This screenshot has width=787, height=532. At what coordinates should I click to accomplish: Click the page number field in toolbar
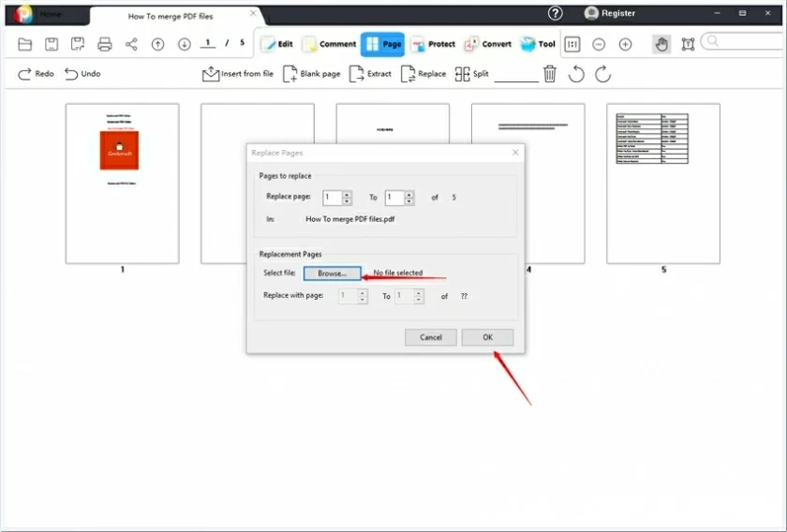point(208,43)
